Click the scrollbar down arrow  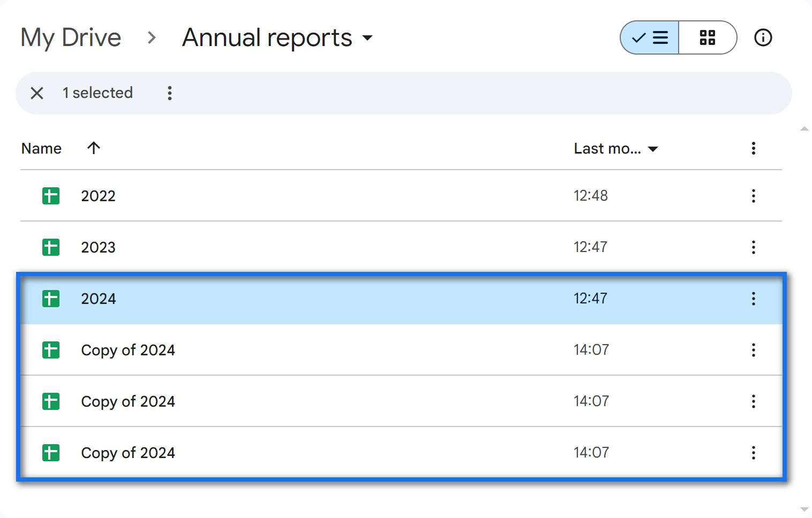click(x=804, y=509)
